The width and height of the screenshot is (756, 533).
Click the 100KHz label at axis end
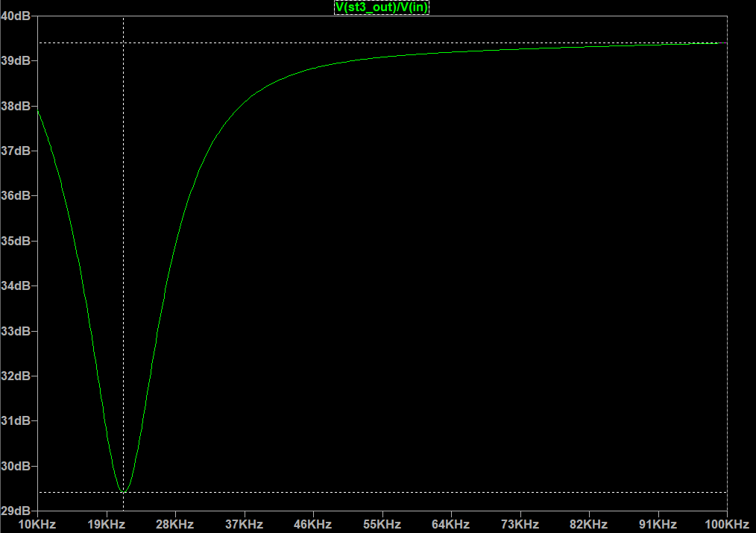tap(726, 525)
